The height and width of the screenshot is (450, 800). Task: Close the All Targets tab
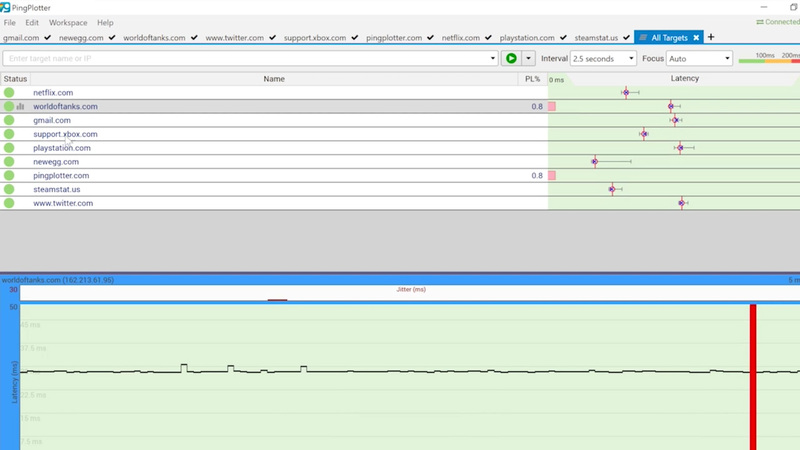pyautogui.click(x=696, y=38)
